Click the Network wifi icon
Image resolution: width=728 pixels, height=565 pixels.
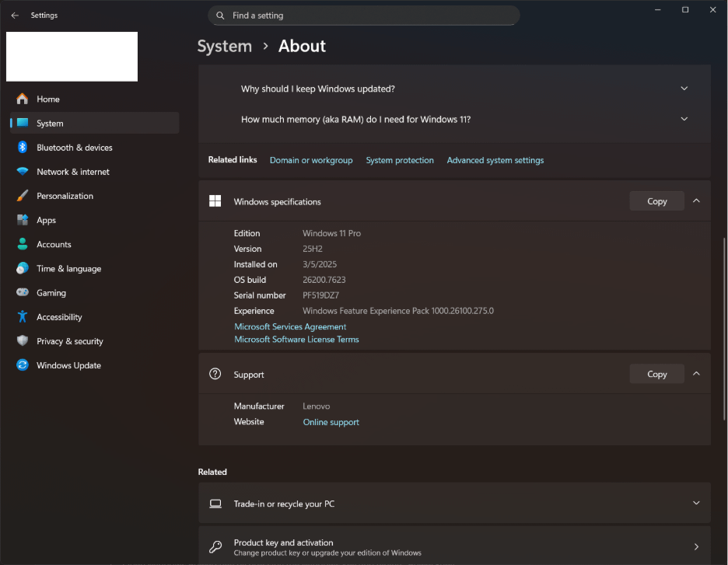[23, 172]
